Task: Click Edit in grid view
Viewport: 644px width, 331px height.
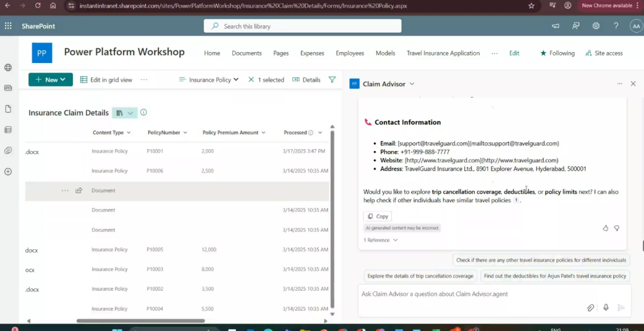Action: 106,80
